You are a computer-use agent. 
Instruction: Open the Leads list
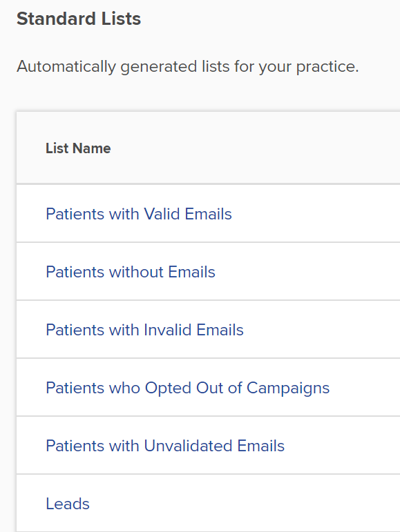click(x=68, y=504)
